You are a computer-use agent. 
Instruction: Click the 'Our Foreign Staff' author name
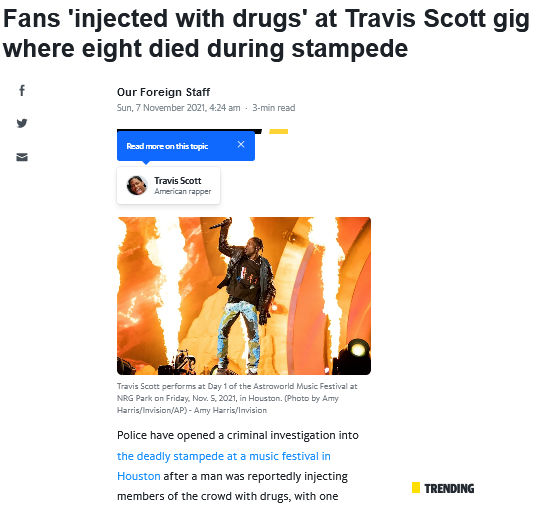(x=163, y=92)
